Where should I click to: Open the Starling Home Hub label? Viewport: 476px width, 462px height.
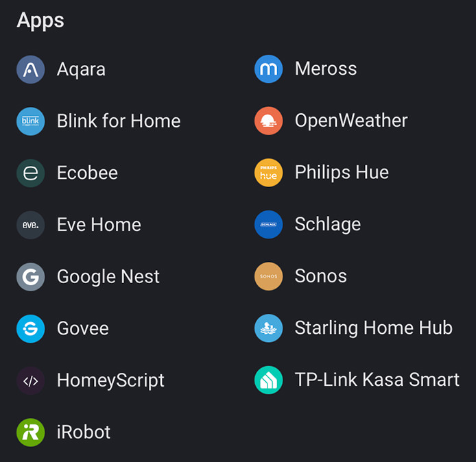tap(374, 328)
